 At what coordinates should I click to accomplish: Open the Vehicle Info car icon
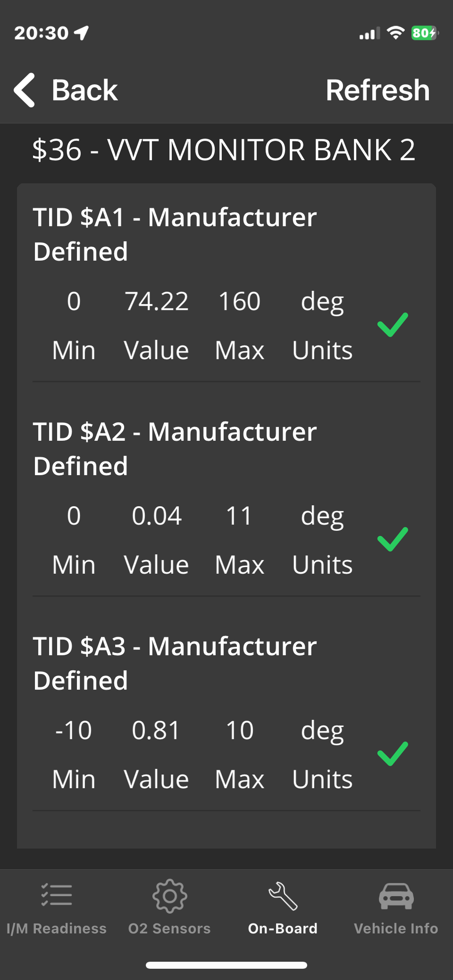click(x=396, y=896)
